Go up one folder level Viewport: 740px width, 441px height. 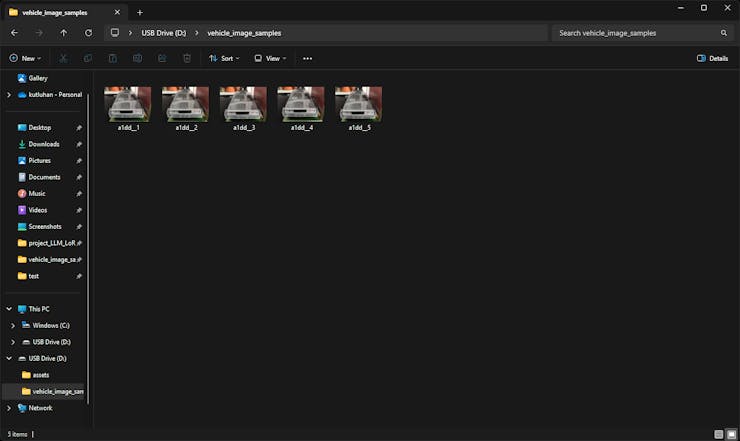click(x=64, y=33)
